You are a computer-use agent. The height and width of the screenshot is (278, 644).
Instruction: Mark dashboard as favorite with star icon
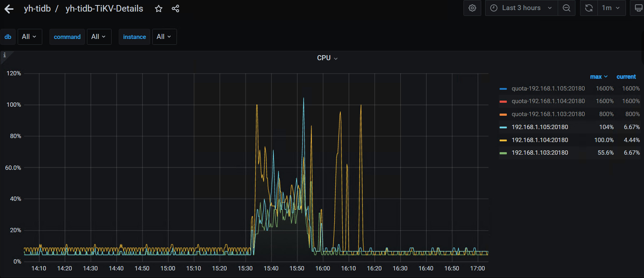158,9
